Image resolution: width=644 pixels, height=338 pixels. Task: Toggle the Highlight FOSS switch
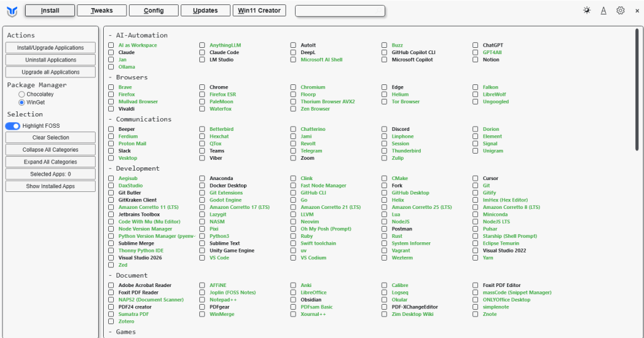pyautogui.click(x=13, y=126)
